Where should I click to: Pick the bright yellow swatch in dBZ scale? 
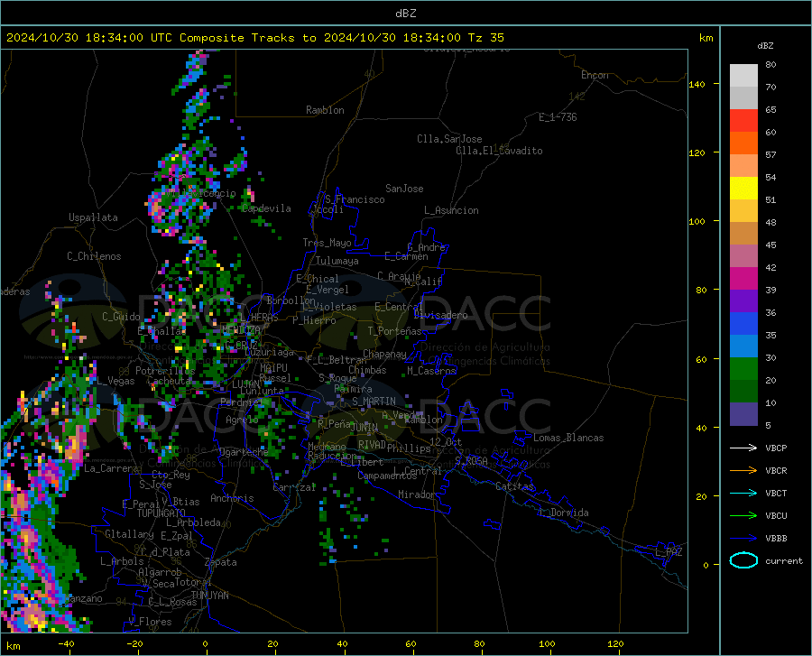pos(743,189)
